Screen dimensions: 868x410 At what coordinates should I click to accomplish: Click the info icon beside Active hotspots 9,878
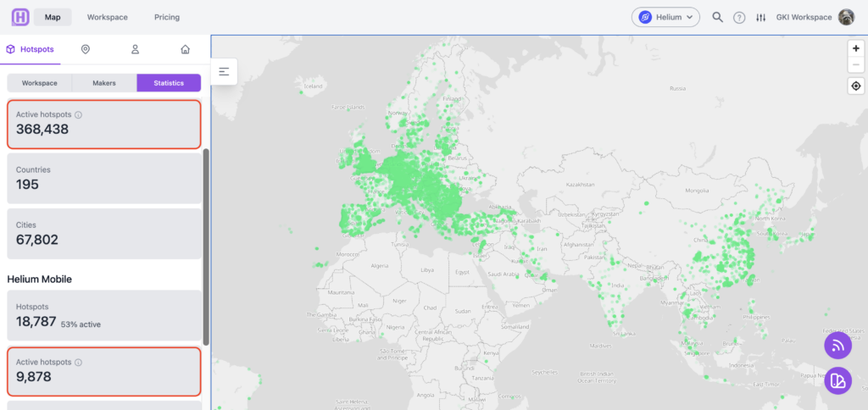79,363
